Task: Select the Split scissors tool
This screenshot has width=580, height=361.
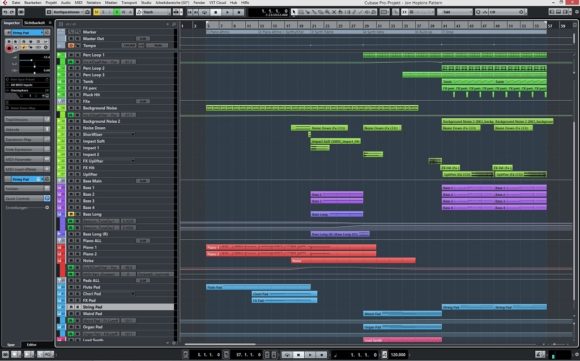Action: click(307, 12)
